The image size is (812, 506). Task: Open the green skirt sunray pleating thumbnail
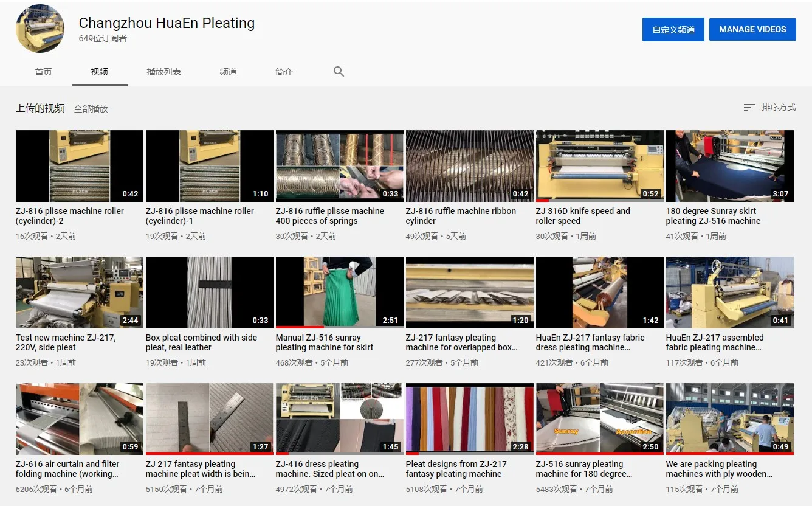click(x=339, y=292)
